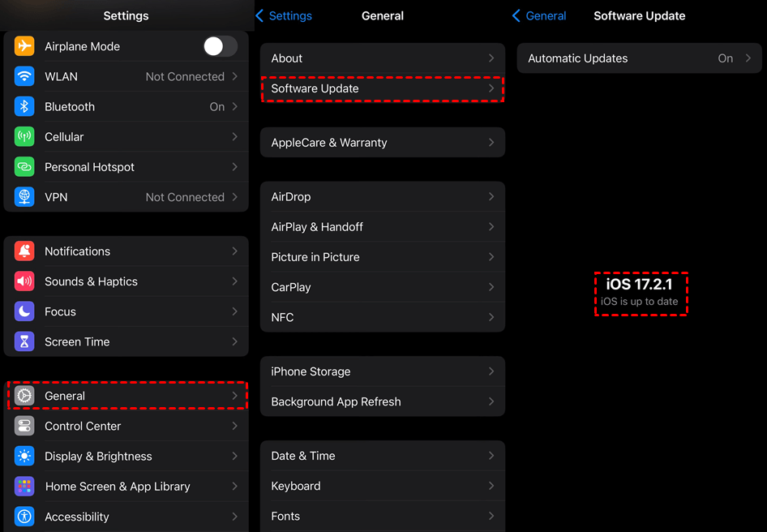Open Fonts settings
The image size is (767, 532).
[383, 517]
